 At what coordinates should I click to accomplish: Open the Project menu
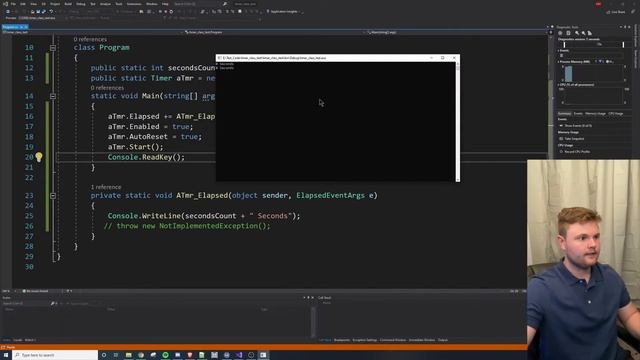coord(55,4)
